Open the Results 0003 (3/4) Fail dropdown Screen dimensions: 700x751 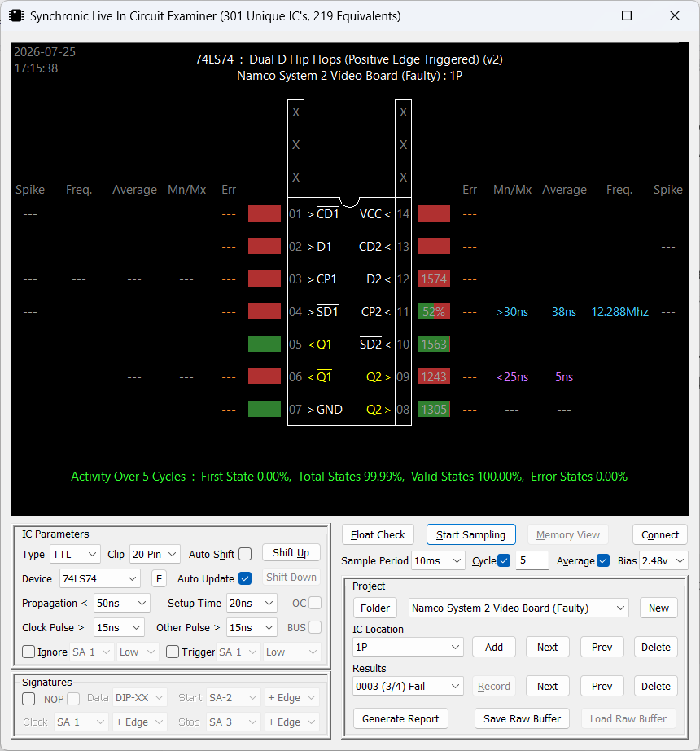408,687
